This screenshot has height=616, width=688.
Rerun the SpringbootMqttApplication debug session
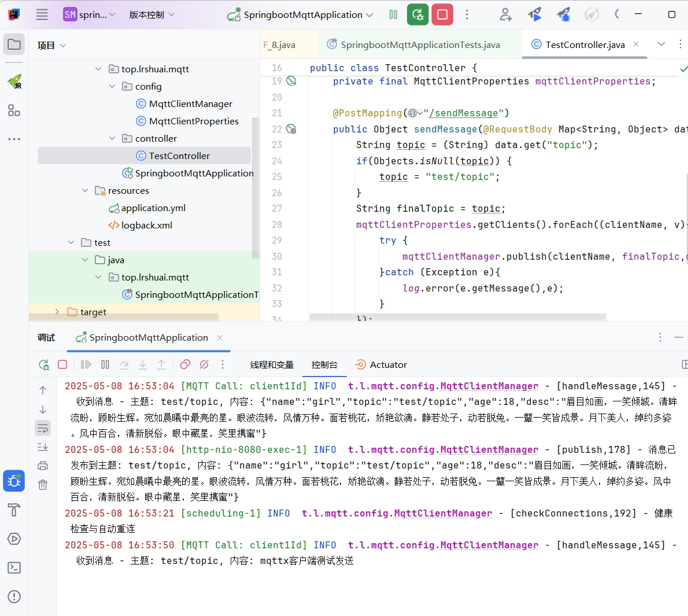[x=43, y=365]
